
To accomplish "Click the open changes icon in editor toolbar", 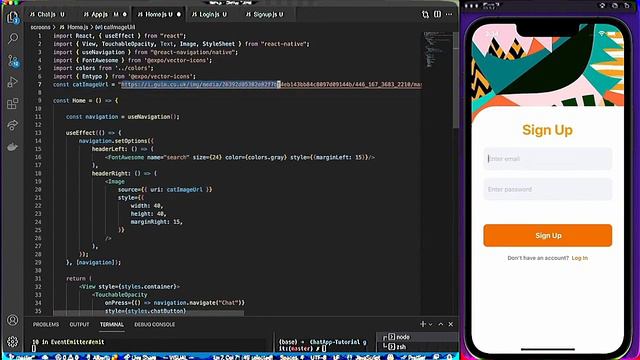I will (425, 14).
